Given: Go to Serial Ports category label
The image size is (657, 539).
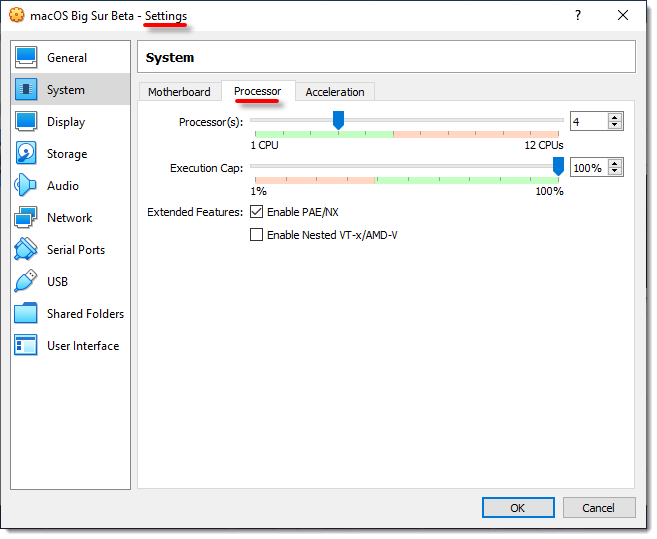Looking at the screenshot, I should 76,250.
